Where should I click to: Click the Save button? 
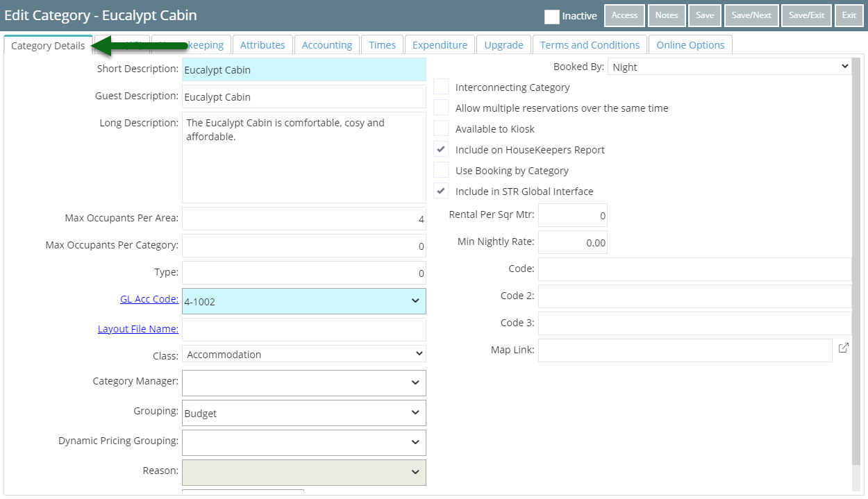[x=705, y=15]
